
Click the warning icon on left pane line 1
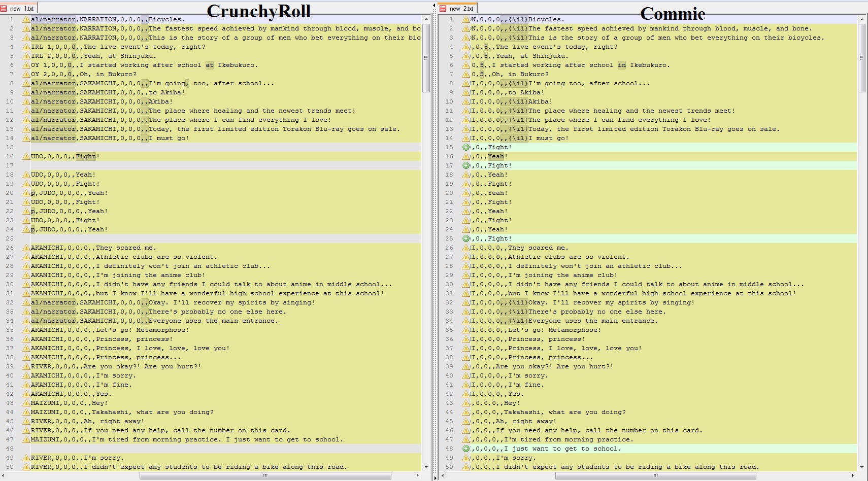coord(26,19)
